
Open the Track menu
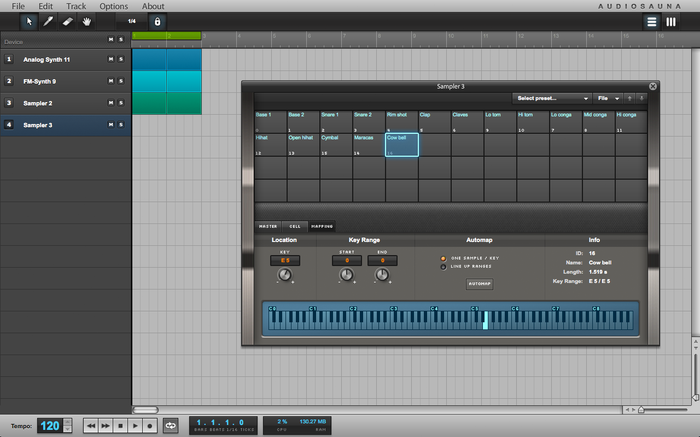(x=76, y=6)
